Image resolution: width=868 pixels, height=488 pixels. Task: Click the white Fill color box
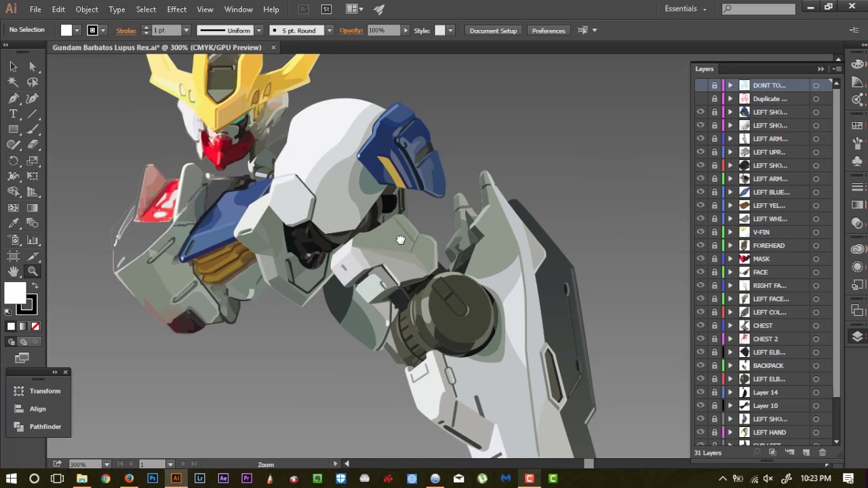click(14, 293)
